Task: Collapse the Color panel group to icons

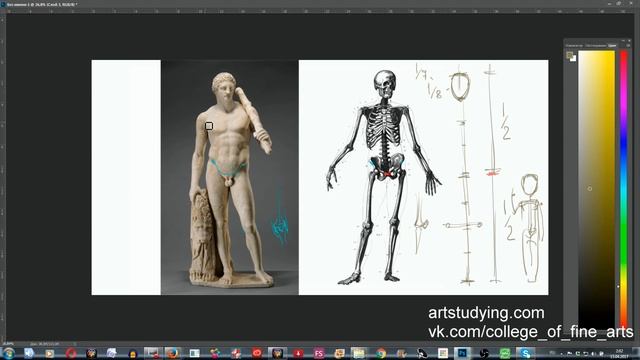Action: (623, 40)
